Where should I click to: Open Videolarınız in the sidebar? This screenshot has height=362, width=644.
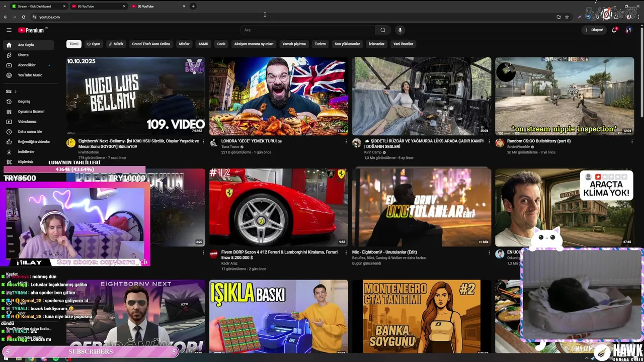pyautogui.click(x=30, y=122)
